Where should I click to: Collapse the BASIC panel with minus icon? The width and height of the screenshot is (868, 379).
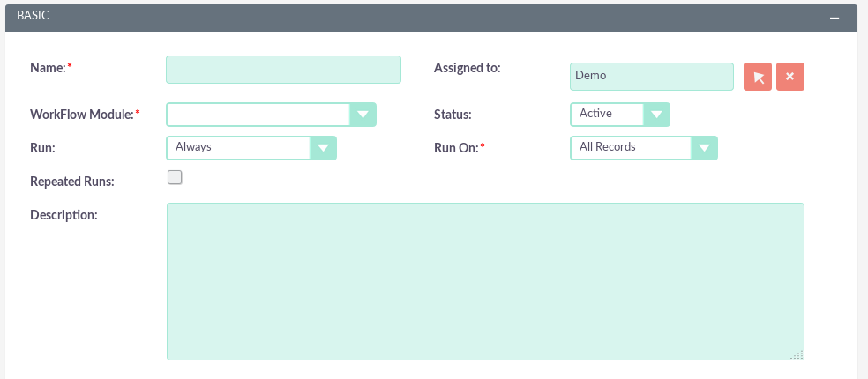(x=834, y=18)
